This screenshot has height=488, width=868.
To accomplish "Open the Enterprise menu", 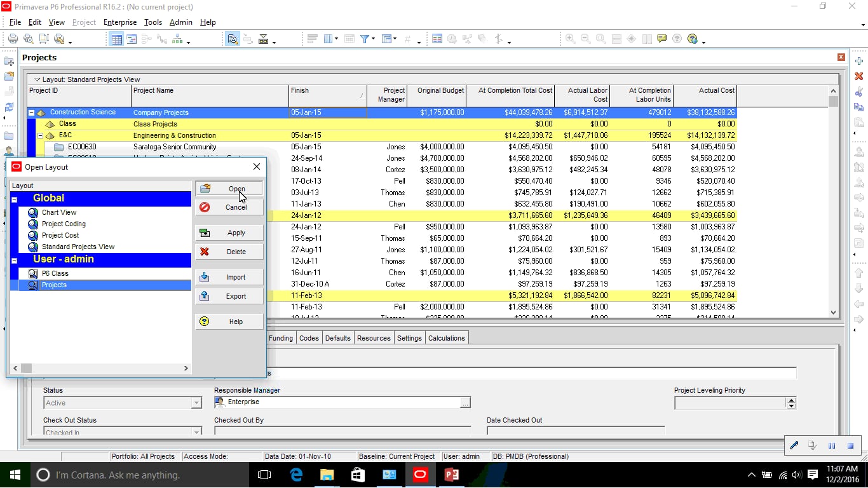I will (120, 22).
